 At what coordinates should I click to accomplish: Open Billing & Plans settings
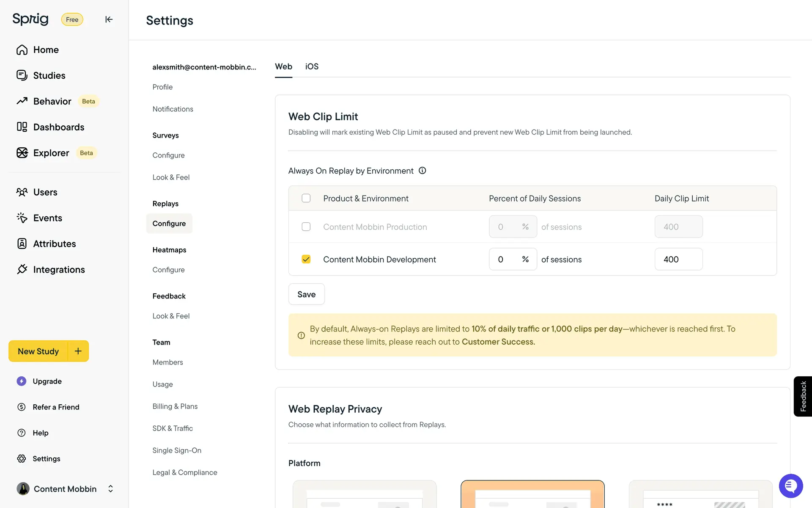pyautogui.click(x=175, y=406)
